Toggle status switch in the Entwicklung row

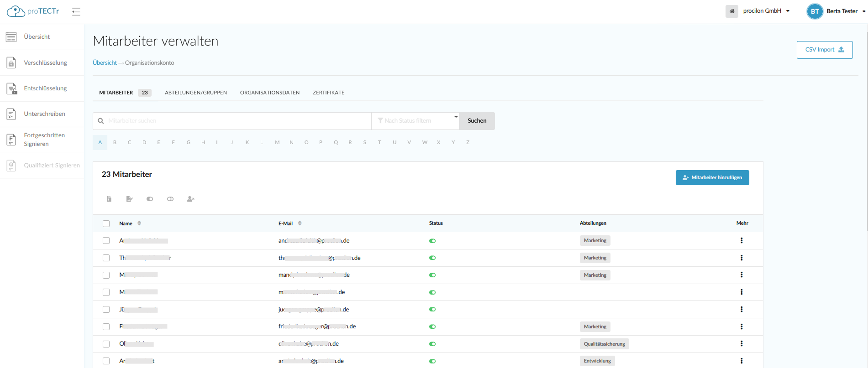[432, 361]
